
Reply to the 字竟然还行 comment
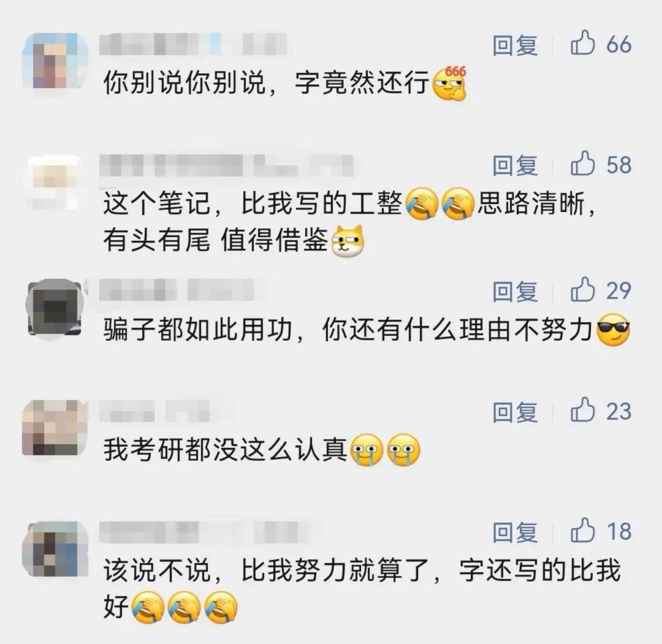point(515,45)
